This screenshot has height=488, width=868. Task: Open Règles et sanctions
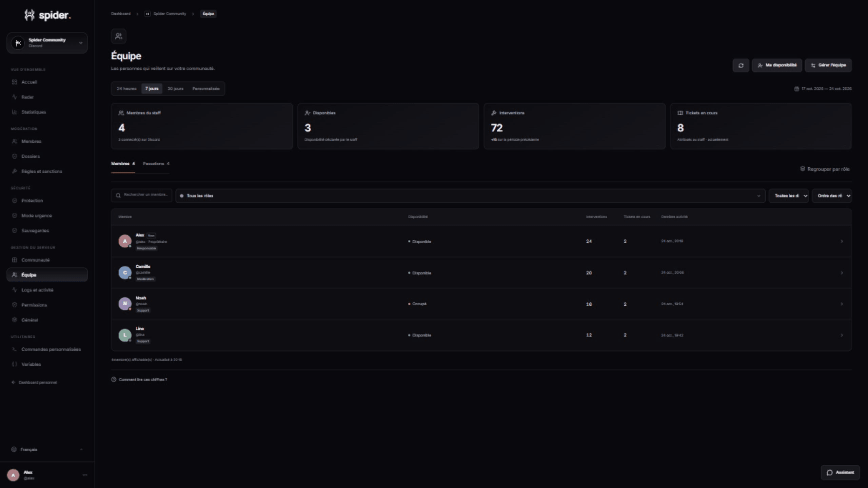(x=47, y=171)
